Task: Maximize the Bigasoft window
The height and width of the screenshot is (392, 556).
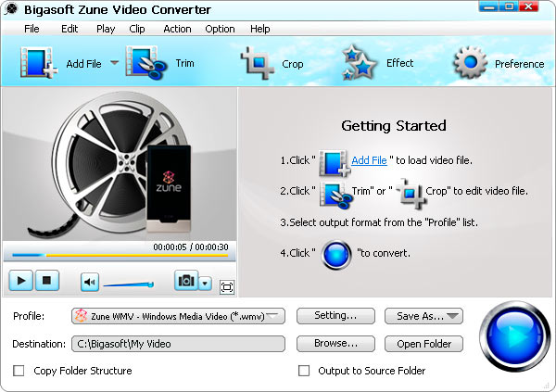Action: [509, 6]
